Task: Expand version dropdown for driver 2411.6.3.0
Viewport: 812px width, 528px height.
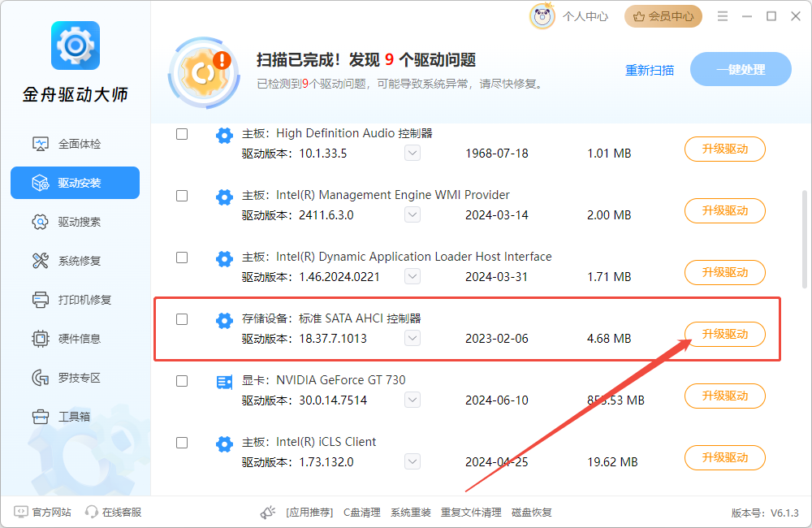Action: pyautogui.click(x=412, y=214)
